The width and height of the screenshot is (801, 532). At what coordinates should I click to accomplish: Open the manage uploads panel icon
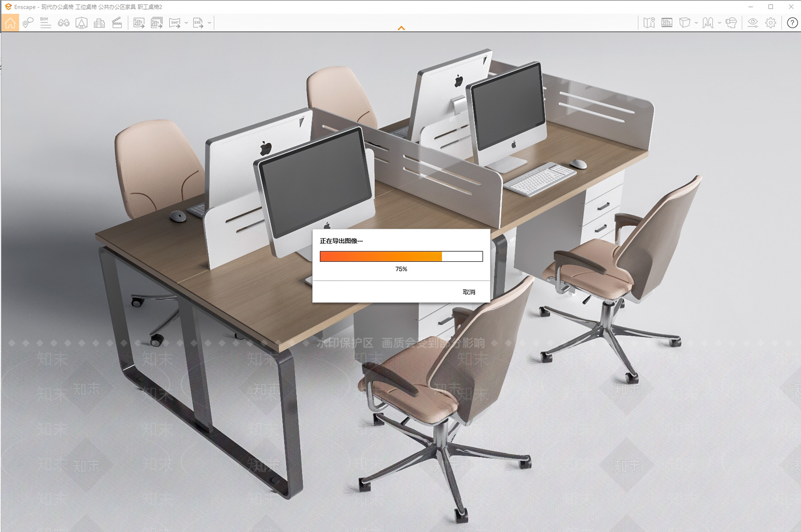click(x=667, y=23)
